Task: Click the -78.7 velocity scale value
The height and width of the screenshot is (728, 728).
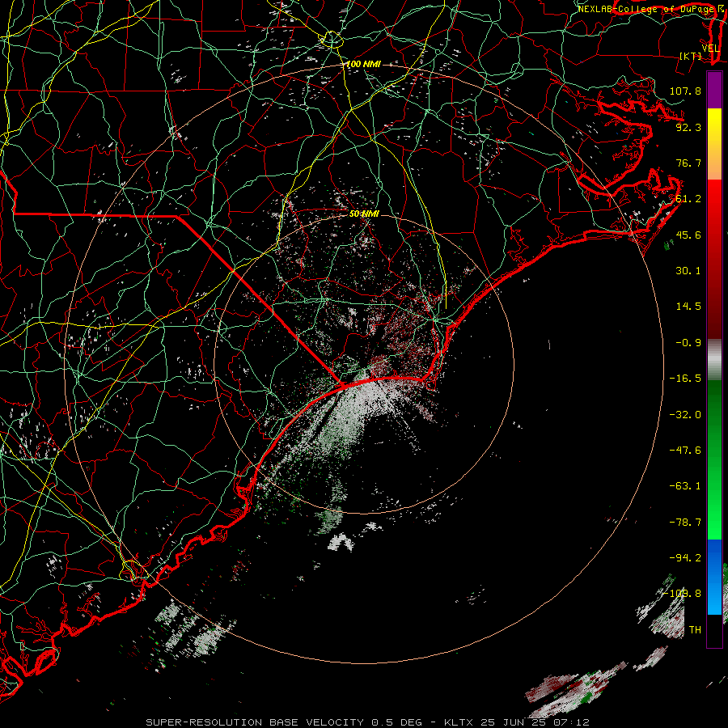Action: 685,523
